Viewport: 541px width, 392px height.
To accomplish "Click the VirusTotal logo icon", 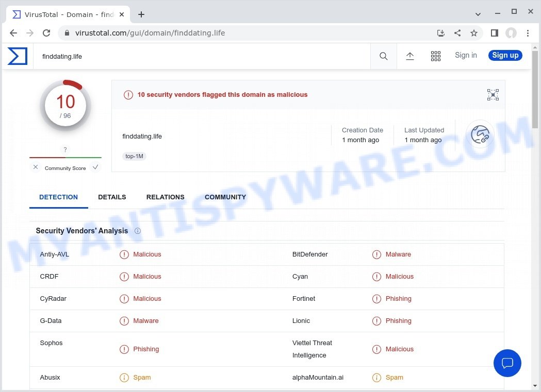I will (17, 56).
